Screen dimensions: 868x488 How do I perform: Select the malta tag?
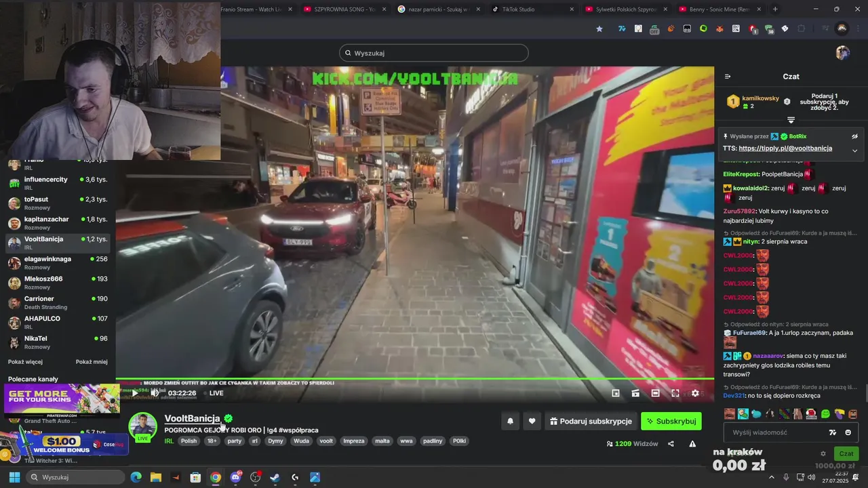(382, 441)
